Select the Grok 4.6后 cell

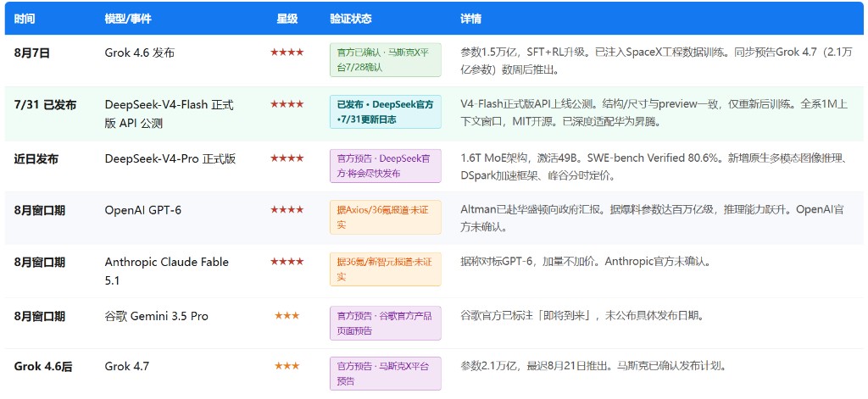pos(43,366)
